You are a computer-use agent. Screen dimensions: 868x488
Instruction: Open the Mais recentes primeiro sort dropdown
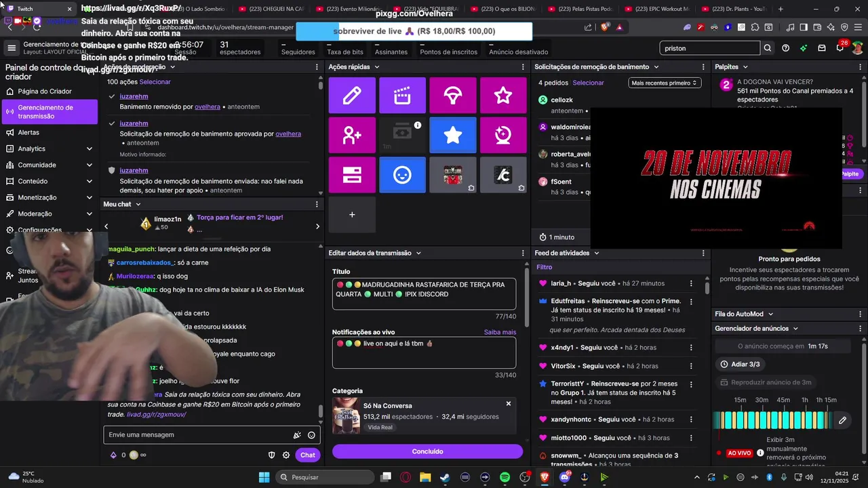(664, 83)
